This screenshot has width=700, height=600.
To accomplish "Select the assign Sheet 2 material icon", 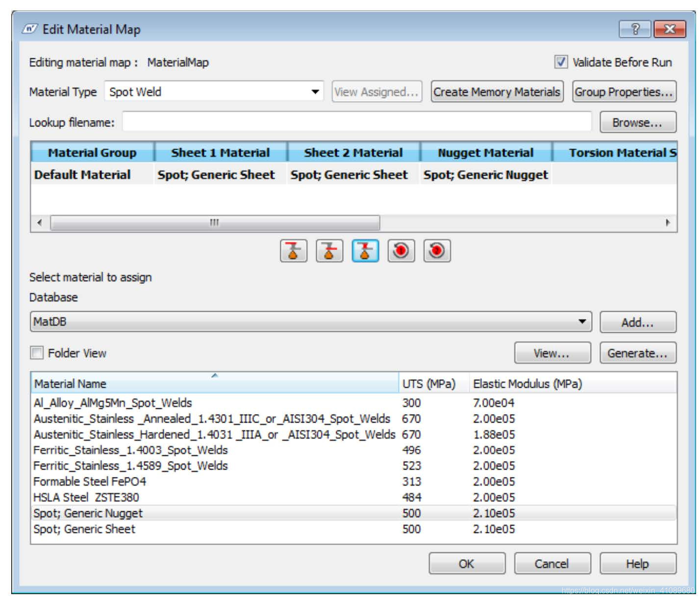I will [x=329, y=251].
